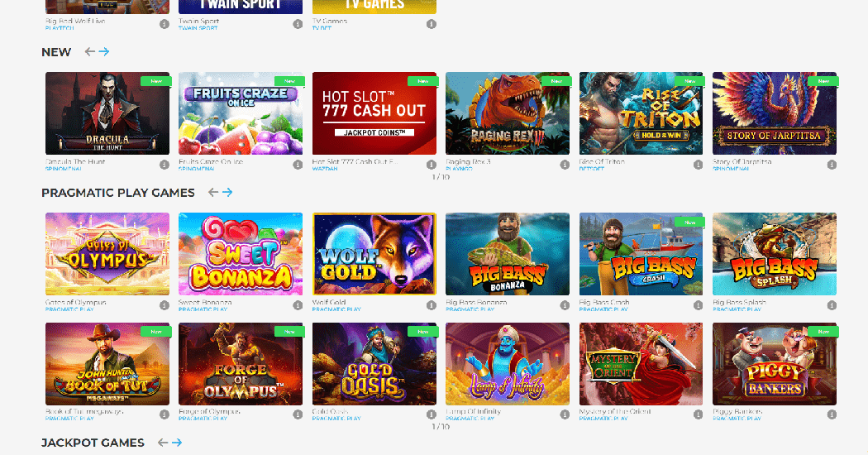Open Mystery of the Orient game
Screen dimensions: 868x455
pos(641,364)
